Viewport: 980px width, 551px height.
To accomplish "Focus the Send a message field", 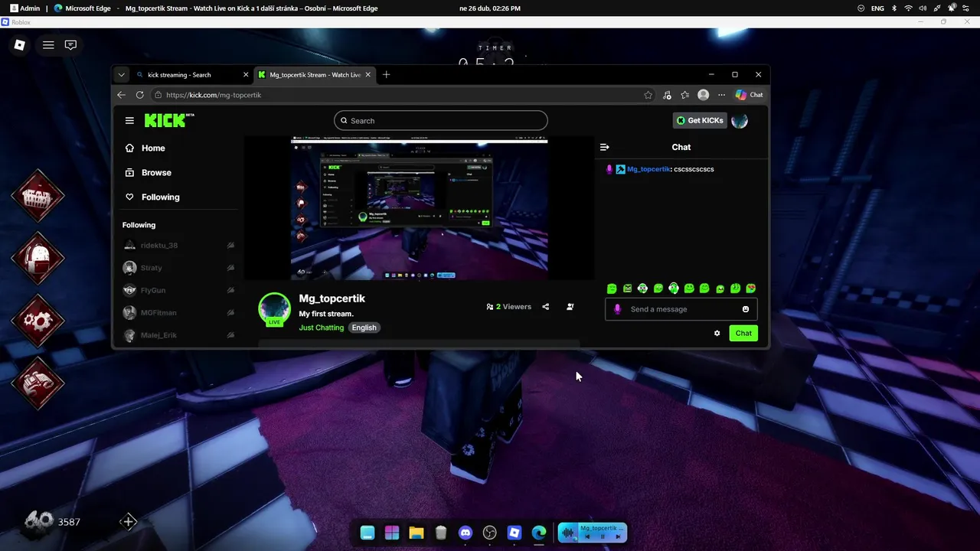I will (681, 309).
